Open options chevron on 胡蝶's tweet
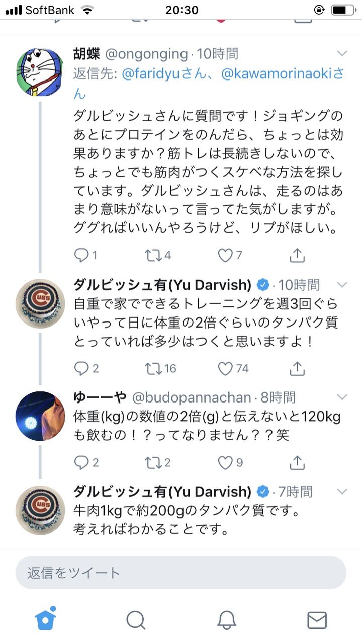The width and height of the screenshot is (362, 644). [342, 54]
